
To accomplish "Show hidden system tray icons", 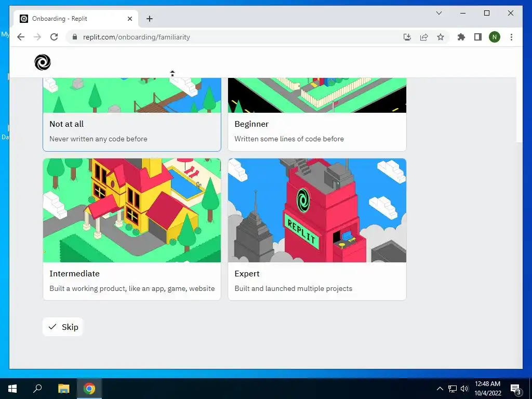I will click(x=440, y=389).
